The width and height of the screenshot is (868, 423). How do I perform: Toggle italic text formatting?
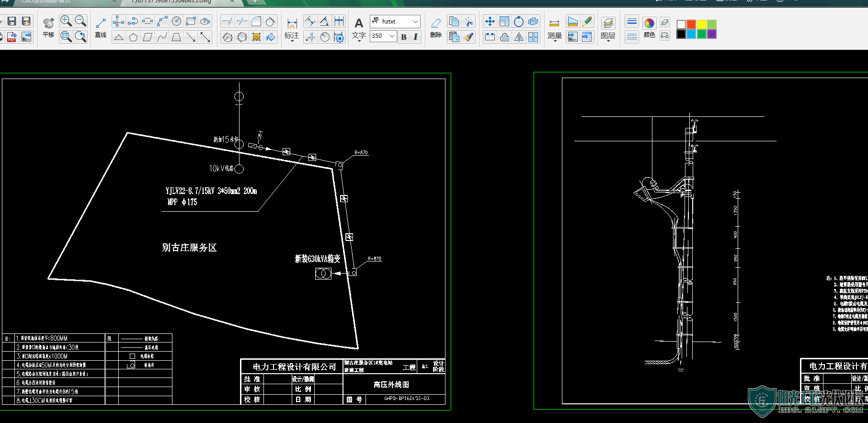click(415, 36)
